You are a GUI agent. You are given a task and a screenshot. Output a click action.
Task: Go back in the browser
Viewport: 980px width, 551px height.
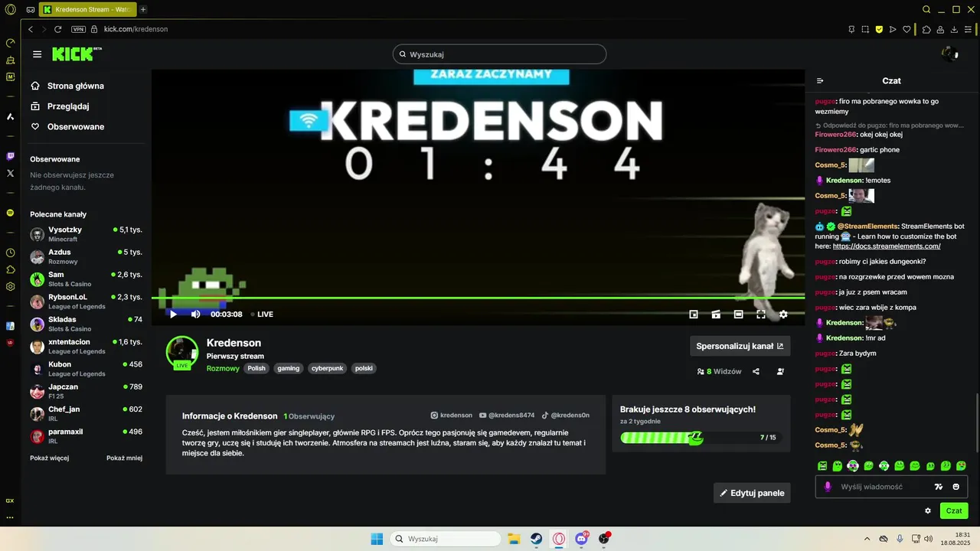coord(31,29)
